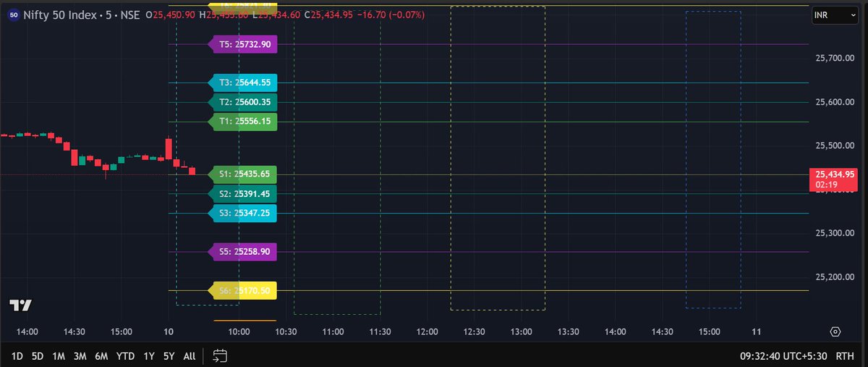Click the 25,200.00 price axis label
This screenshot has width=868, height=367.
tap(836, 277)
